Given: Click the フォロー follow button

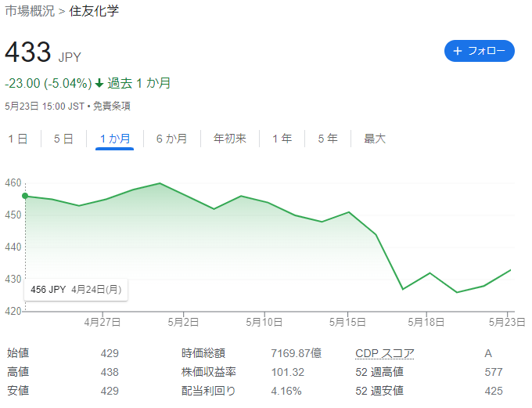Looking at the screenshot, I should click(x=479, y=51).
